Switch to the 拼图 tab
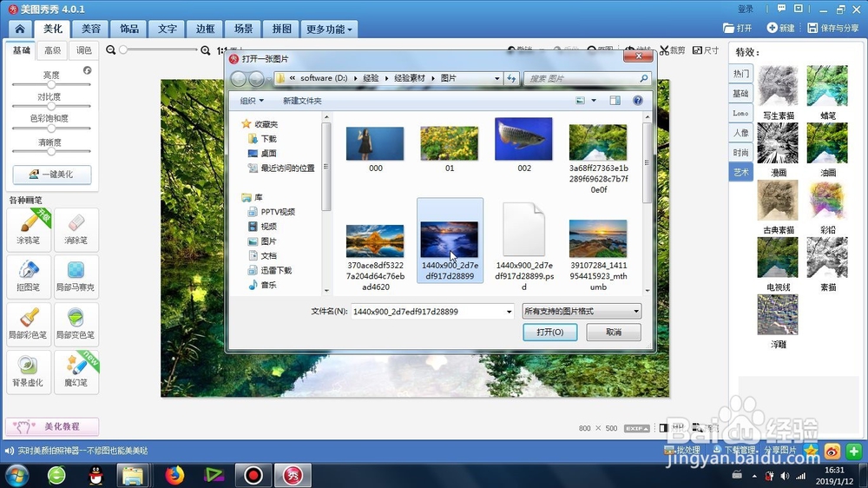 point(282,29)
